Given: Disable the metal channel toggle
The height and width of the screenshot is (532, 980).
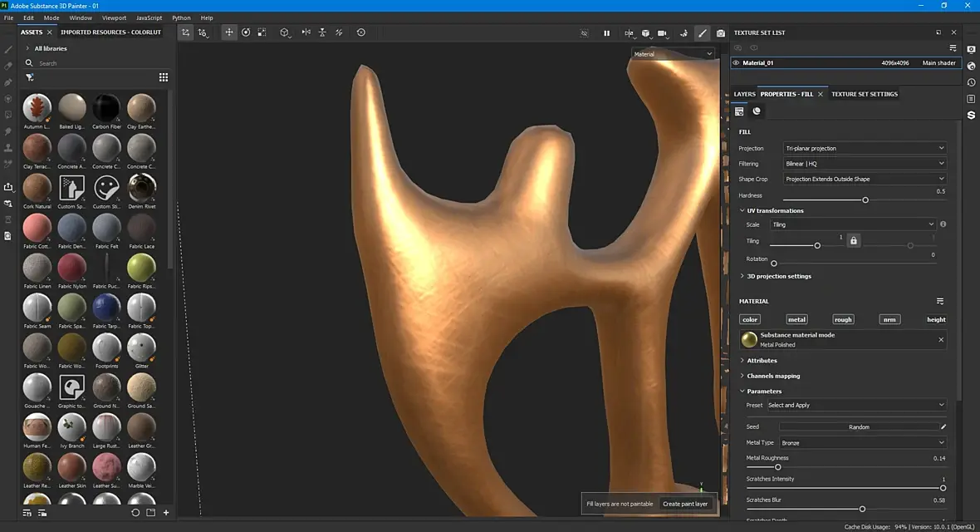Looking at the screenshot, I should 796,319.
